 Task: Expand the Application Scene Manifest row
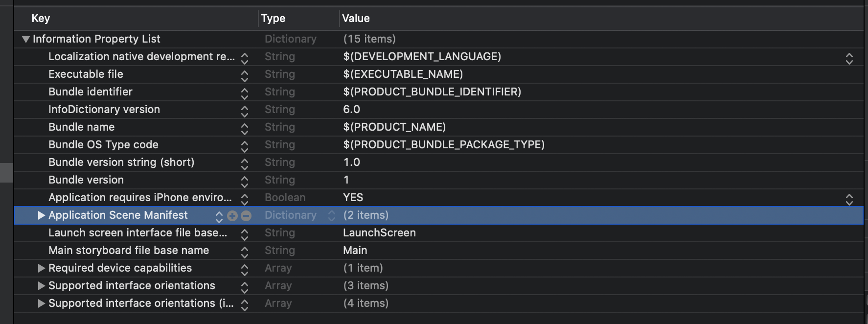[x=42, y=215]
